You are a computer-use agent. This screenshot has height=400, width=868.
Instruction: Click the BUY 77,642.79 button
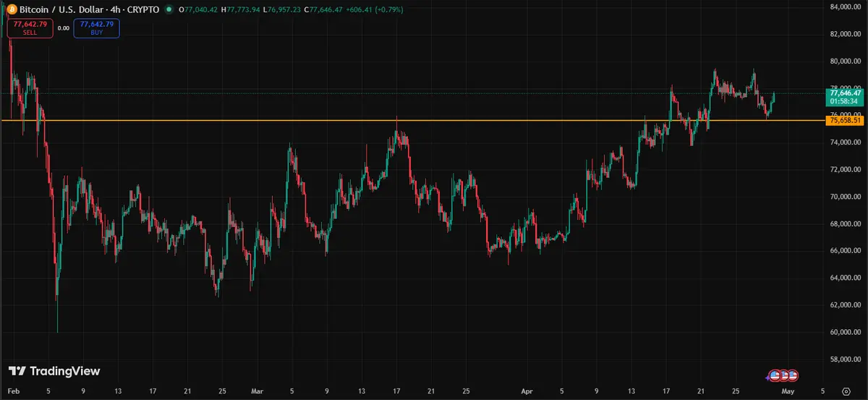point(96,28)
